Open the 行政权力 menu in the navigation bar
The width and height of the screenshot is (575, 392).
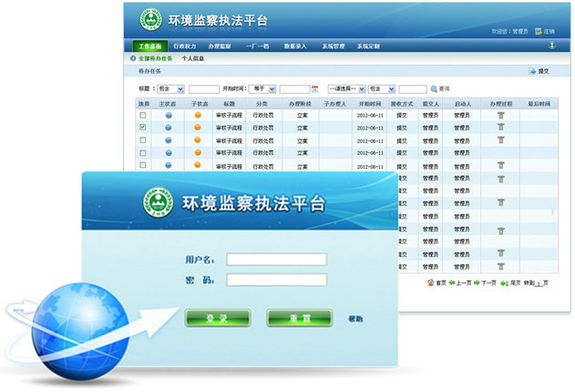pos(186,46)
